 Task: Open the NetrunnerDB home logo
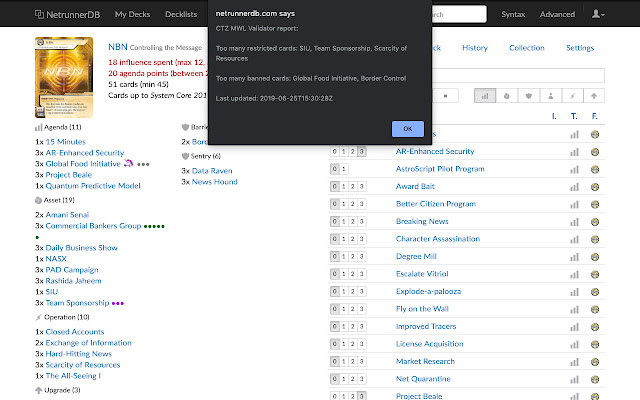tap(67, 14)
